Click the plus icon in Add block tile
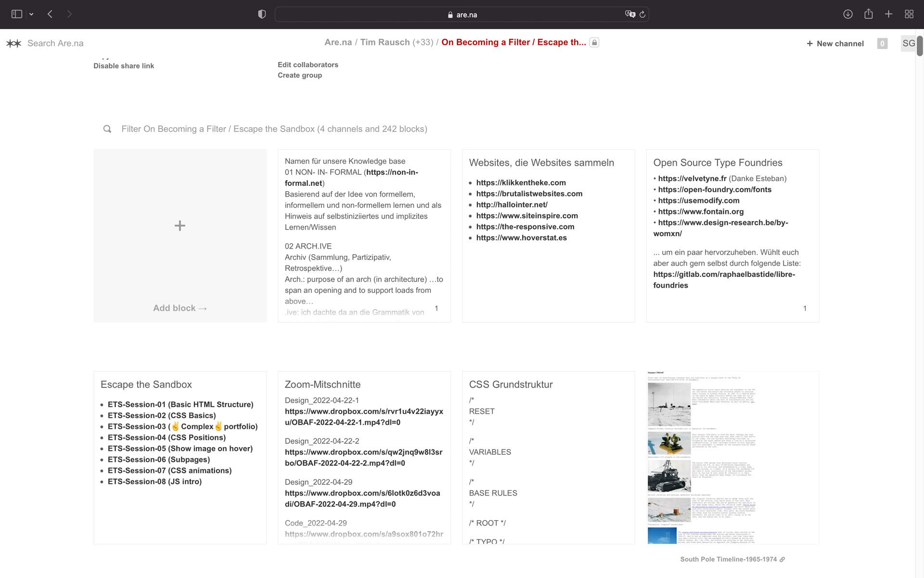This screenshot has width=924, height=578. pyautogui.click(x=180, y=225)
